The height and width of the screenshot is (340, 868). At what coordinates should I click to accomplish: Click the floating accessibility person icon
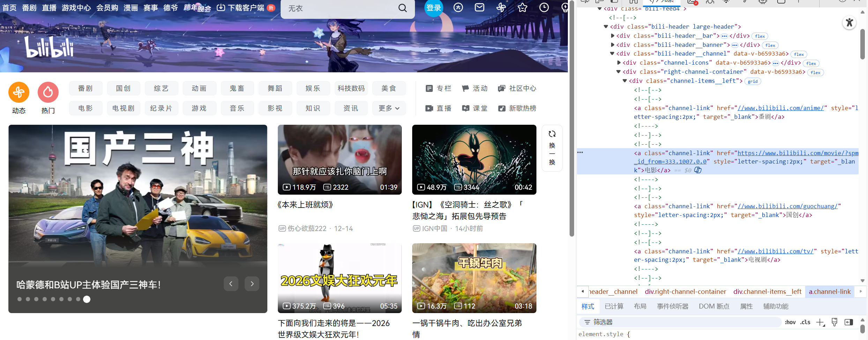[x=850, y=23]
